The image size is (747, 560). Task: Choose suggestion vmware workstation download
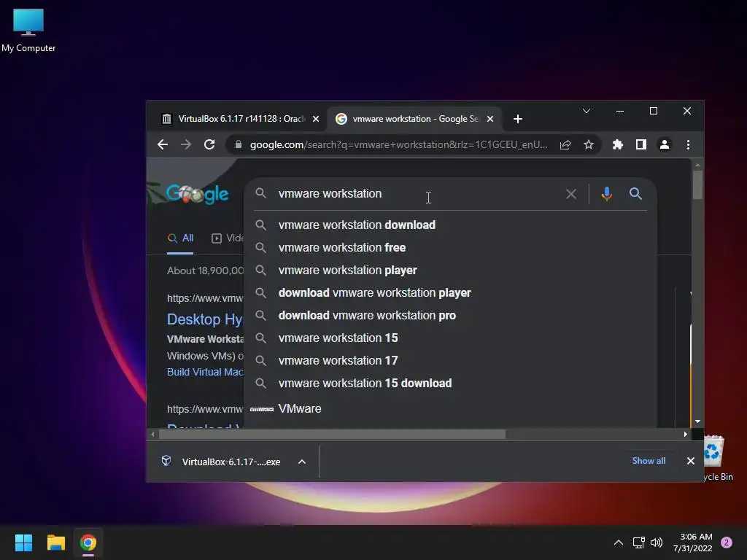tap(451, 225)
